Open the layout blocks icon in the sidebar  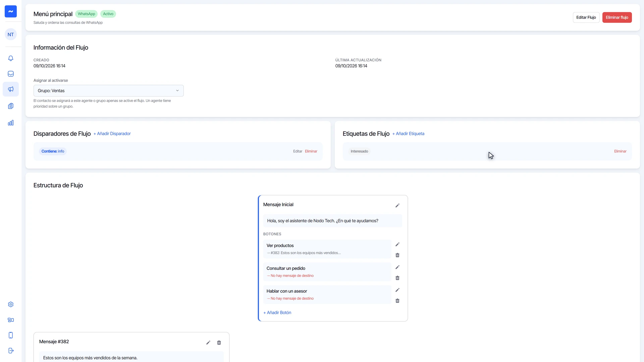[x=11, y=320]
